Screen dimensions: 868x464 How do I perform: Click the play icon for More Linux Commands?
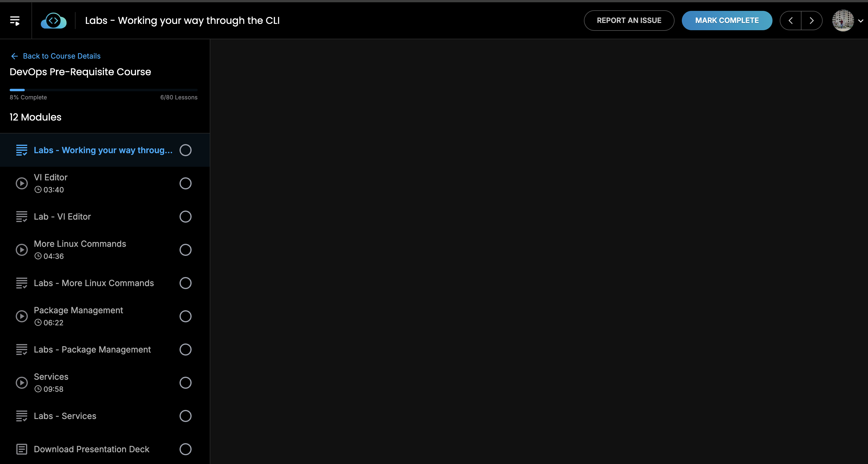(21, 250)
